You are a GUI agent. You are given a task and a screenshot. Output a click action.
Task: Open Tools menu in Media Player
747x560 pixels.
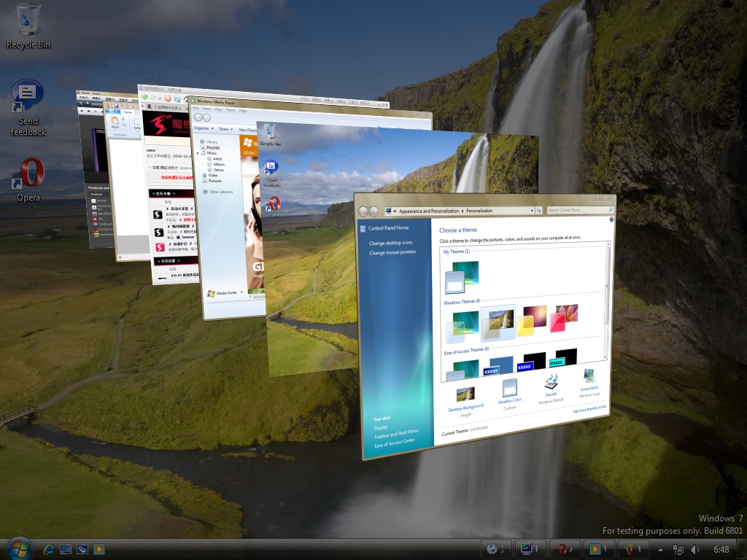coord(231,110)
